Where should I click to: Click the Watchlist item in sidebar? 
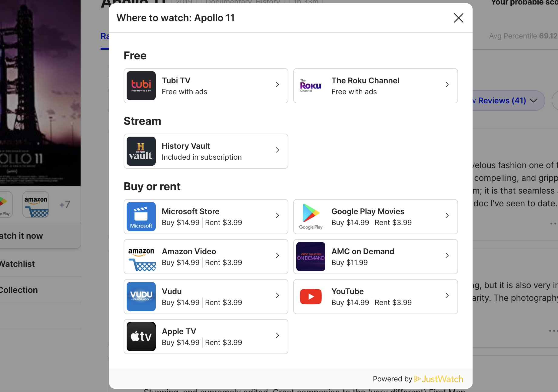coord(17,264)
